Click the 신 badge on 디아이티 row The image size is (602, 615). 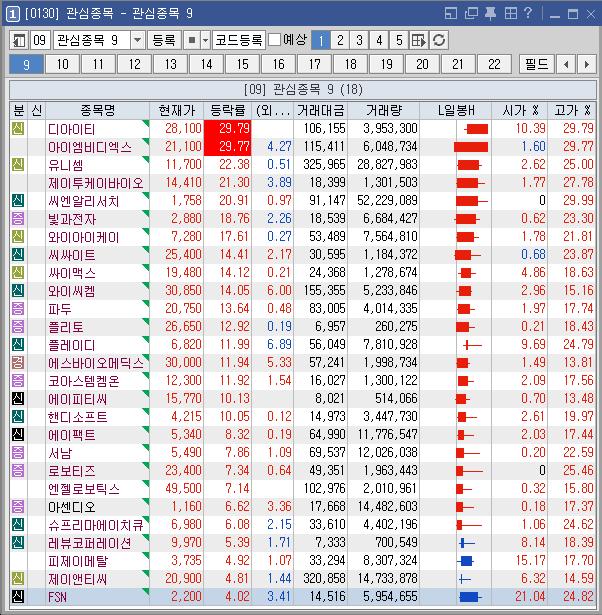pos(18,129)
